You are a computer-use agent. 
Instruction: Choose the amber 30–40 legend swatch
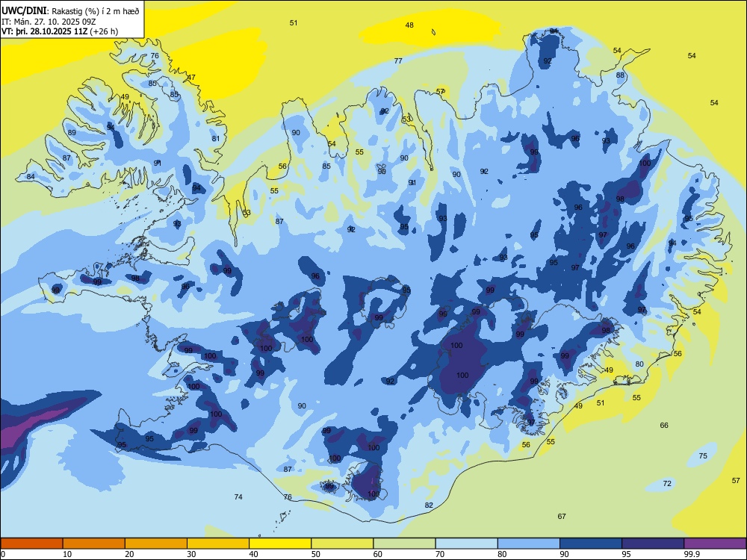point(218,544)
